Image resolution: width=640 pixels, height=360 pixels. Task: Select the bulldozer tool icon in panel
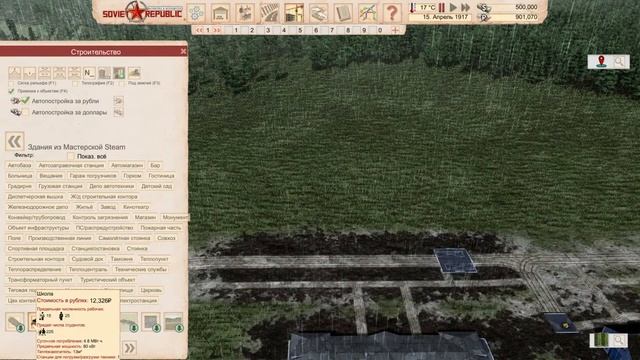(134, 73)
